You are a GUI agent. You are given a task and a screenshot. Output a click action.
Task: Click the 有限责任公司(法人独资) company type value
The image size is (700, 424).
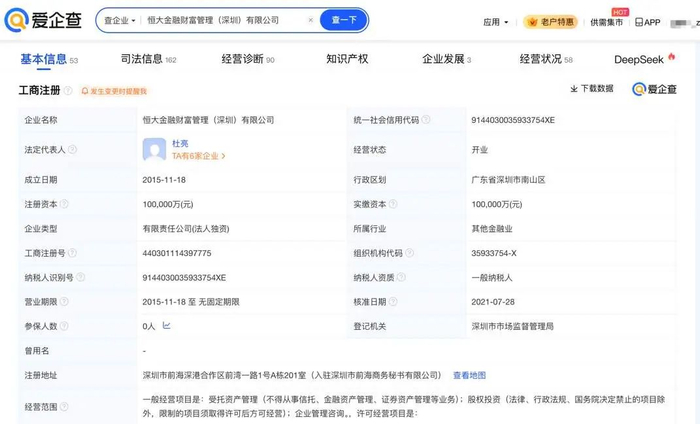[186, 229]
